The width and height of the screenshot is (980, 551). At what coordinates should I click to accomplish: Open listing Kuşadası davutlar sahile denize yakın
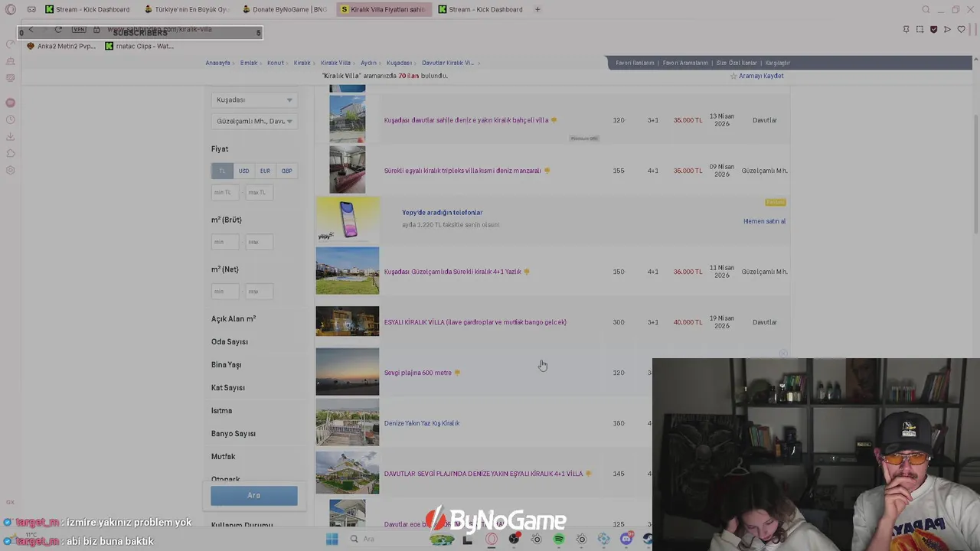tap(466, 120)
